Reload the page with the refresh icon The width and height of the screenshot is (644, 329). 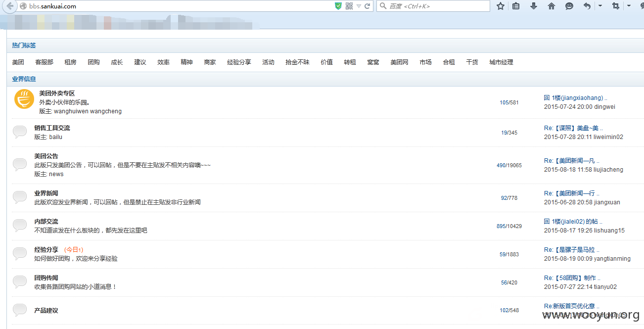coord(368,6)
